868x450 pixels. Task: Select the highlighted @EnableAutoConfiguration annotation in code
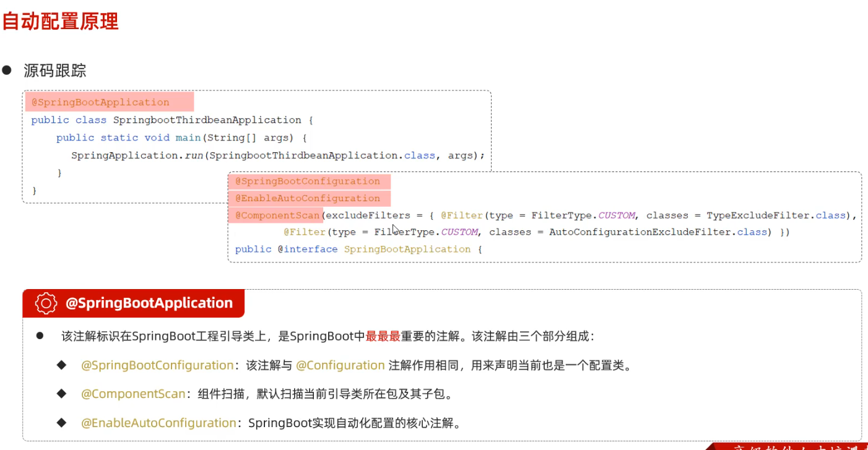coord(308,199)
